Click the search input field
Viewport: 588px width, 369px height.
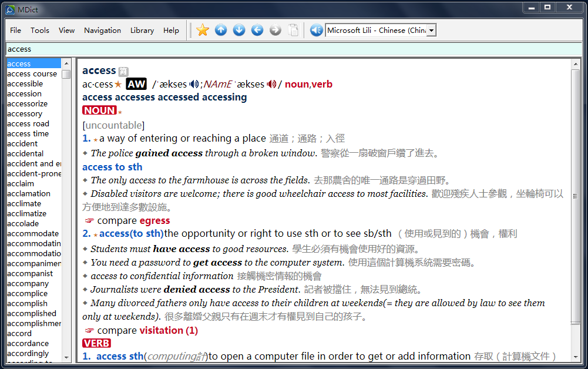pos(294,49)
